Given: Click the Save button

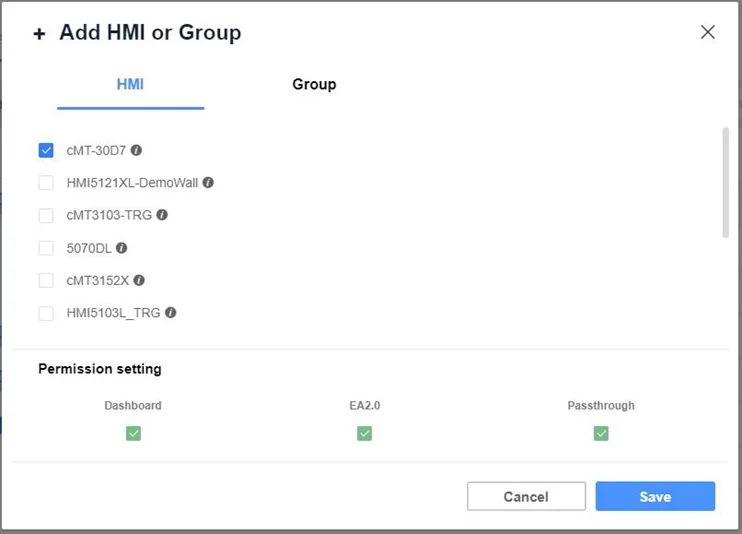Looking at the screenshot, I should [x=655, y=496].
